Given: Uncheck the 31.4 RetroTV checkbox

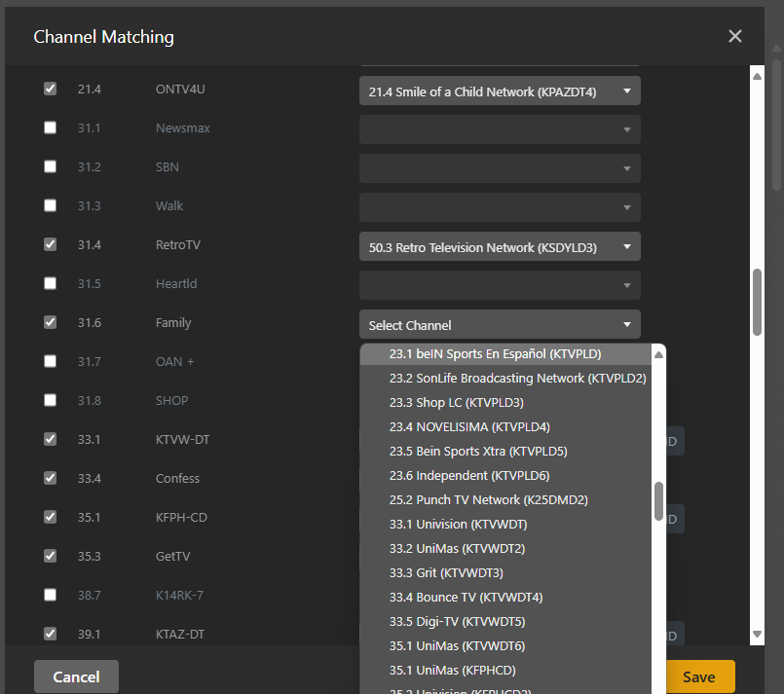Looking at the screenshot, I should [x=50, y=245].
